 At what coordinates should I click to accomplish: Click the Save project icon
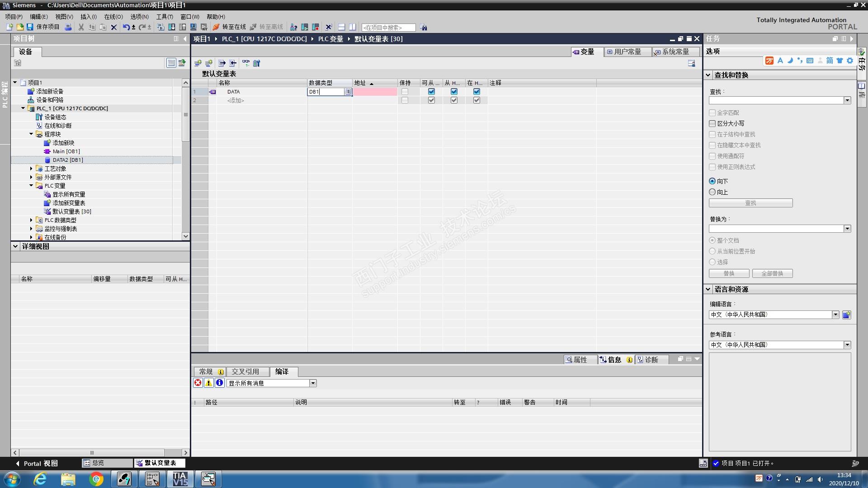pyautogui.click(x=30, y=27)
